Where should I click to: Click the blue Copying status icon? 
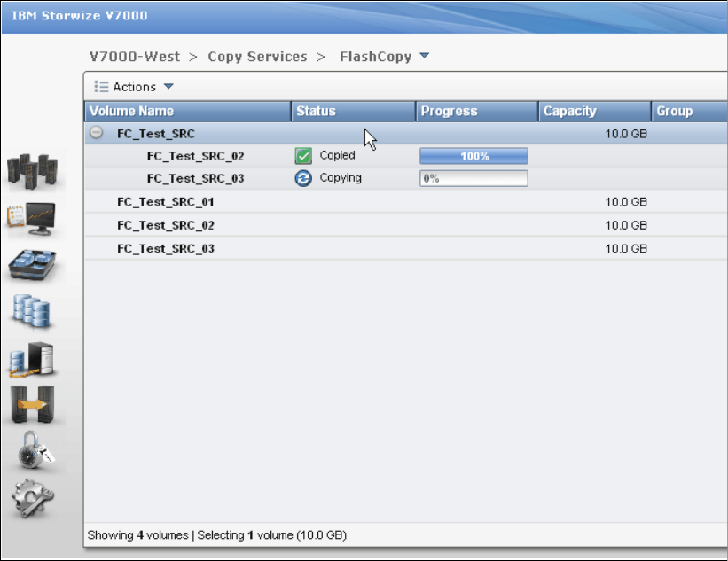303,178
